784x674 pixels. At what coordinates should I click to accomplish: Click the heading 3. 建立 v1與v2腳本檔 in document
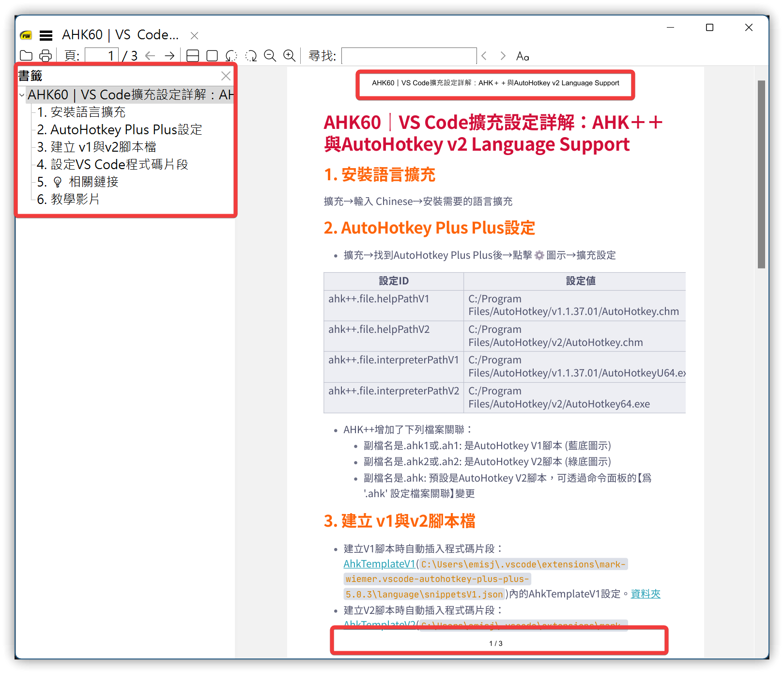coord(400,521)
